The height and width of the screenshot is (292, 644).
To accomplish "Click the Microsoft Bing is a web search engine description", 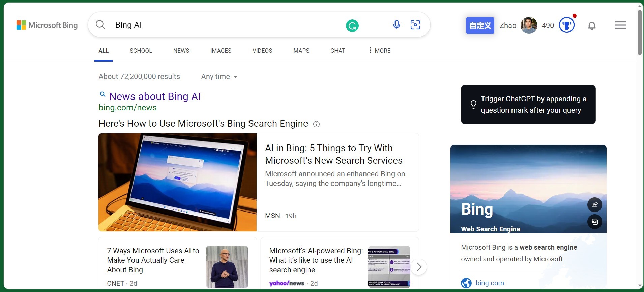I will pyautogui.click(x=519, y=253).
